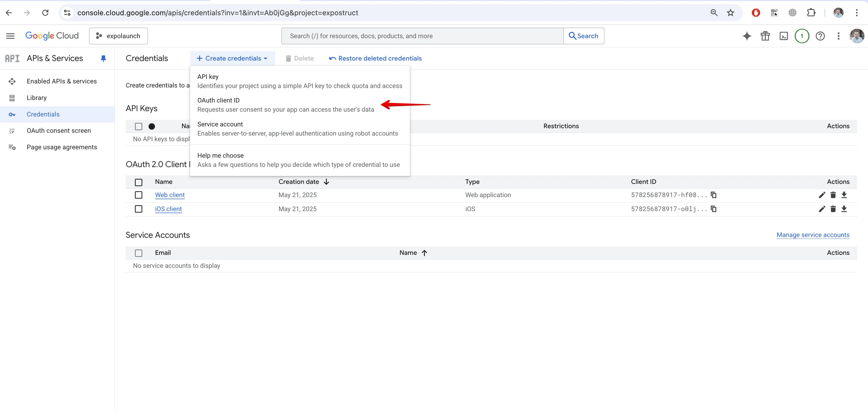Image resolution: width=868 pixels, height=411 pixels.
Task: Download the iOS client plist
Action: (844, 209)
